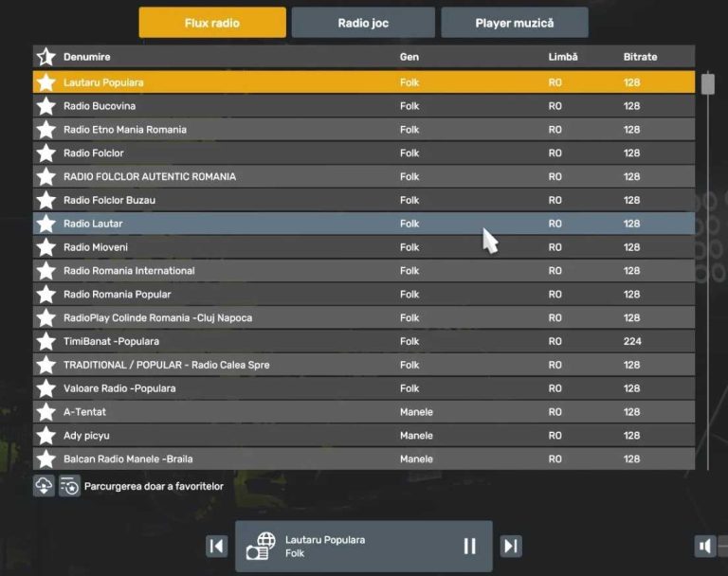
Task: Toggle favorite star for Radio Lautar
Action: point(46,224)
